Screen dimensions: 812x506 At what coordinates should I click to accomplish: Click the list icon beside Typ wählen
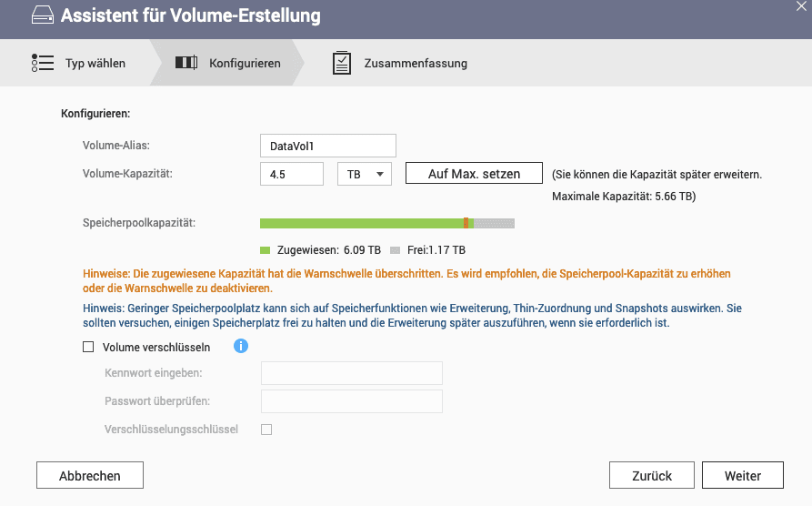pos(43,63)
